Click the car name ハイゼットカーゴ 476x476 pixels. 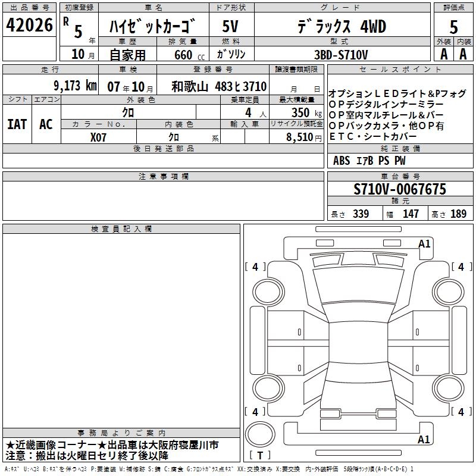pyautogui.click(x=152, y=26)
